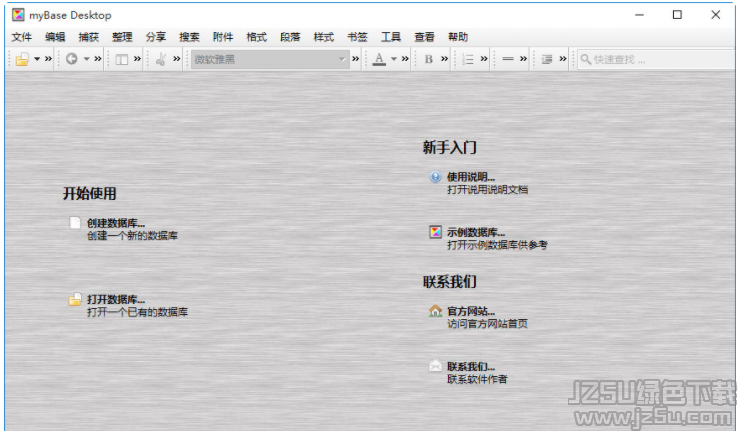
Task: Toggle the pane layout toolbar icon
Action: click(121, 59)
